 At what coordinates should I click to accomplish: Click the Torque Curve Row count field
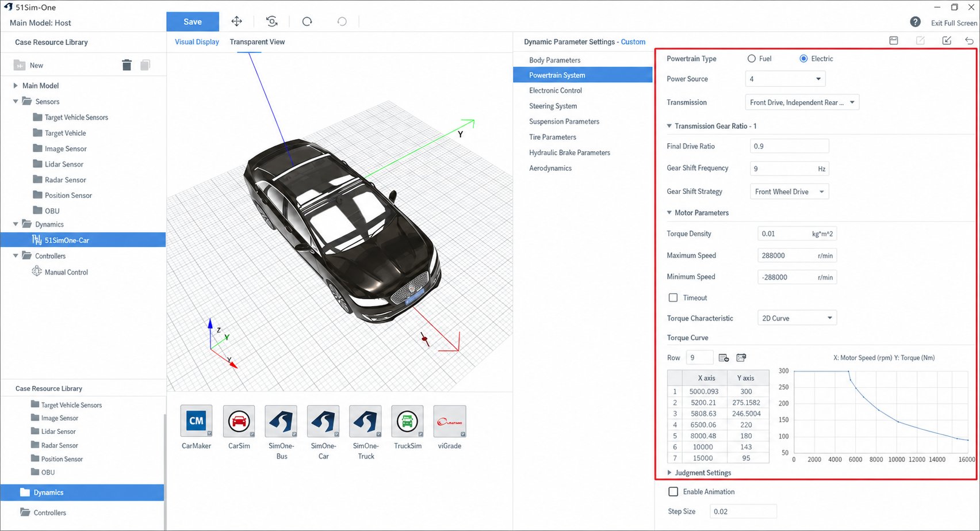point(699,358)
